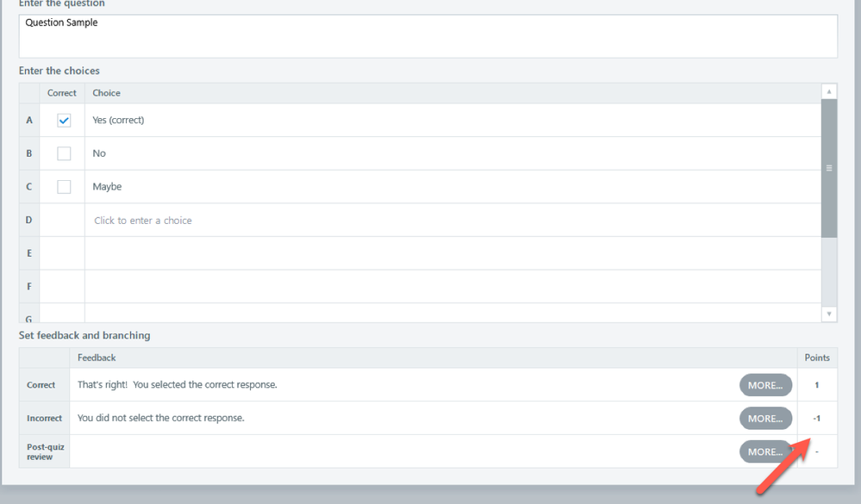Screen dimensions: 861x504
Task: Click the Question Sample text field
Action: [427, 36]
